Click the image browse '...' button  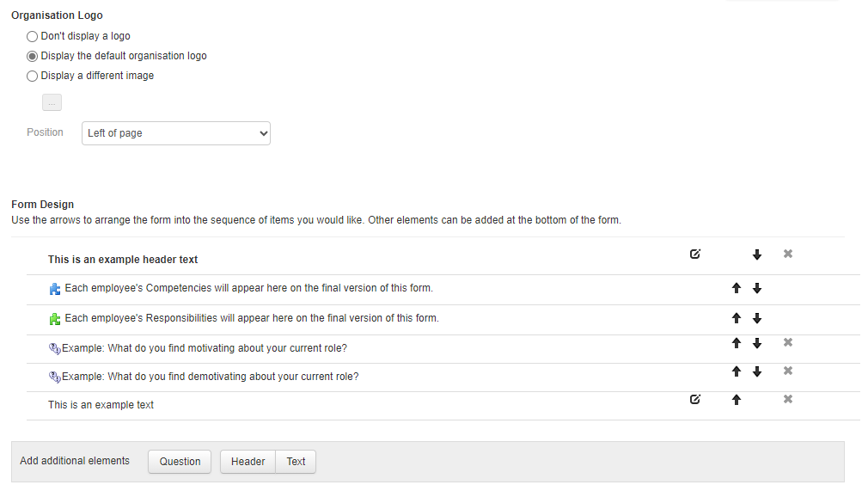pos(52,102)
